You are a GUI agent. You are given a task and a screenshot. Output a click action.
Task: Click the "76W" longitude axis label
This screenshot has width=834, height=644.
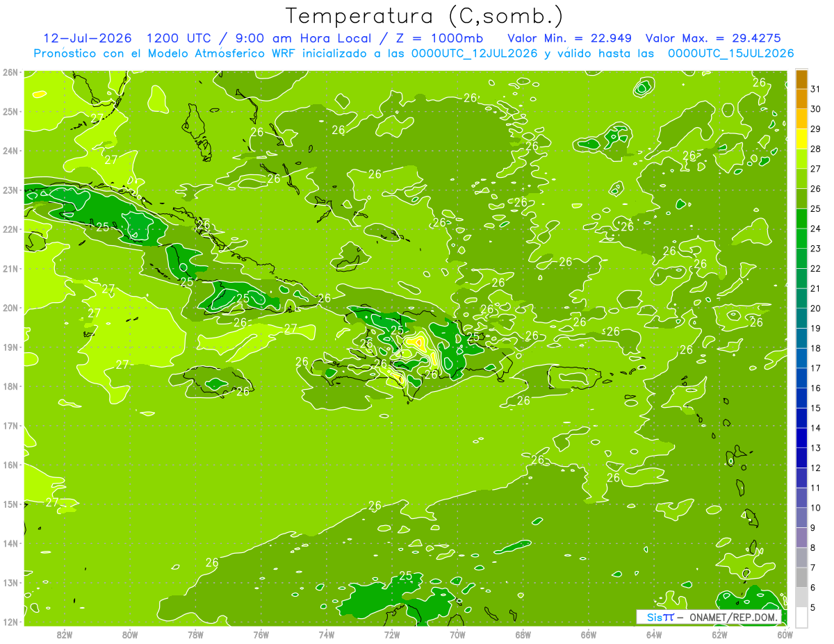click(261, 635)
